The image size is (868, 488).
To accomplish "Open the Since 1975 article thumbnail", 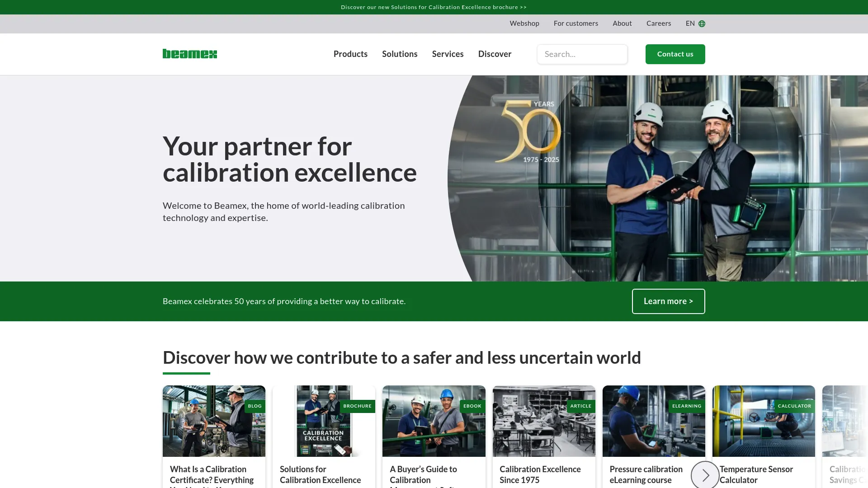I will coord(544,421).
